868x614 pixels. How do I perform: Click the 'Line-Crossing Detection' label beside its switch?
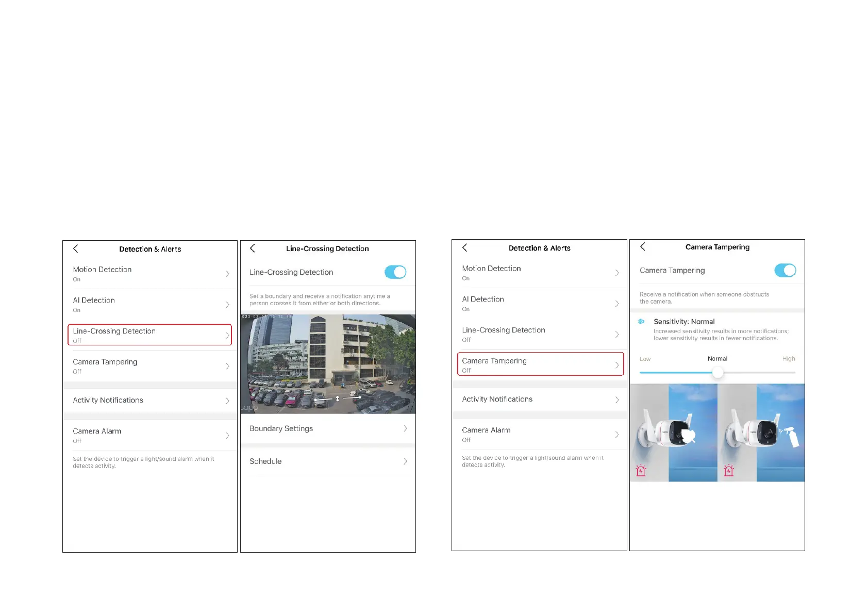pos(291,272)
